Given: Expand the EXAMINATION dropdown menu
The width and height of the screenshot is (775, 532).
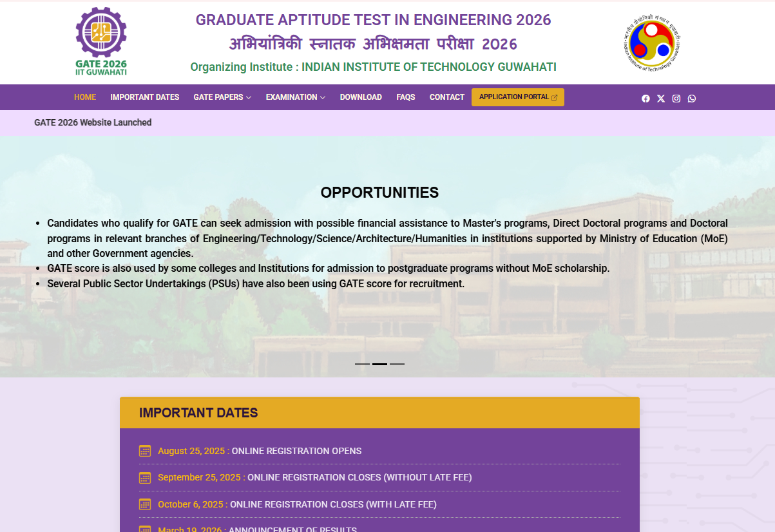Looking at the screenshot, I should (x=296, y=97).
